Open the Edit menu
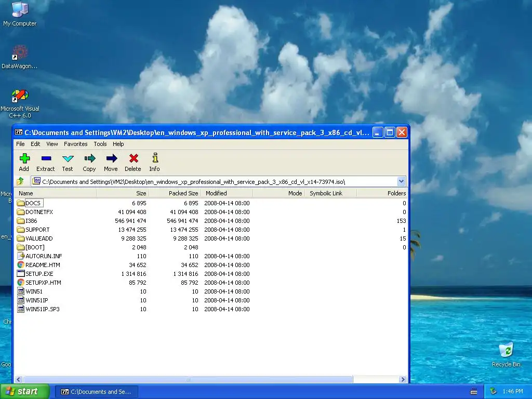532x399 pixels. tap(35, 144)
